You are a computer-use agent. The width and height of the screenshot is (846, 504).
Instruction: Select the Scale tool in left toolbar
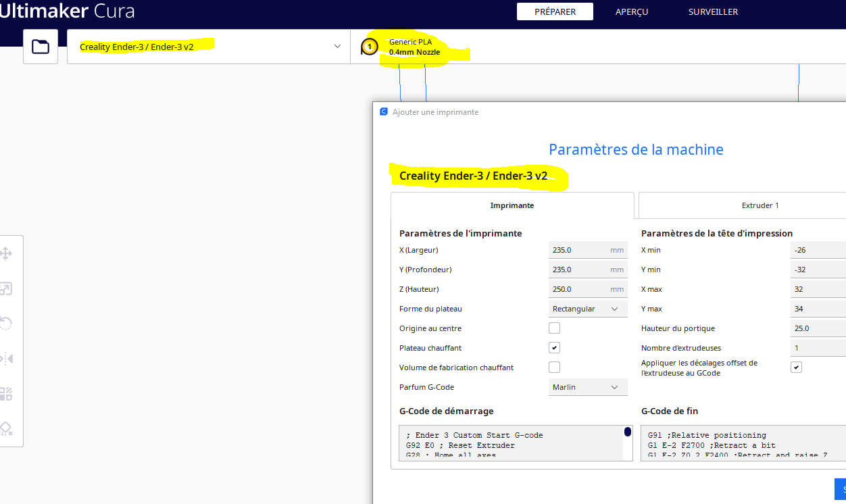(6, 289)
